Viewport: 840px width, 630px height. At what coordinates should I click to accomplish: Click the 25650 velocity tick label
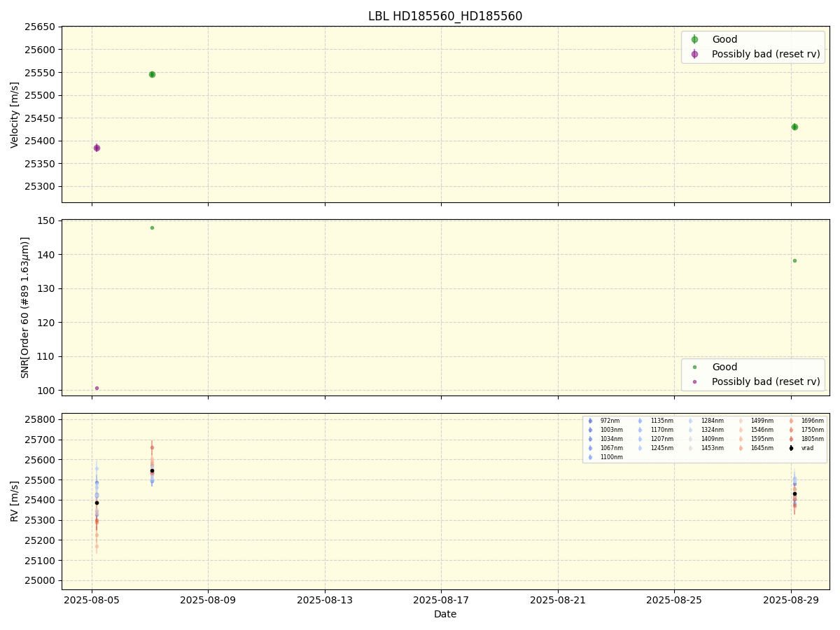(41, 27)
